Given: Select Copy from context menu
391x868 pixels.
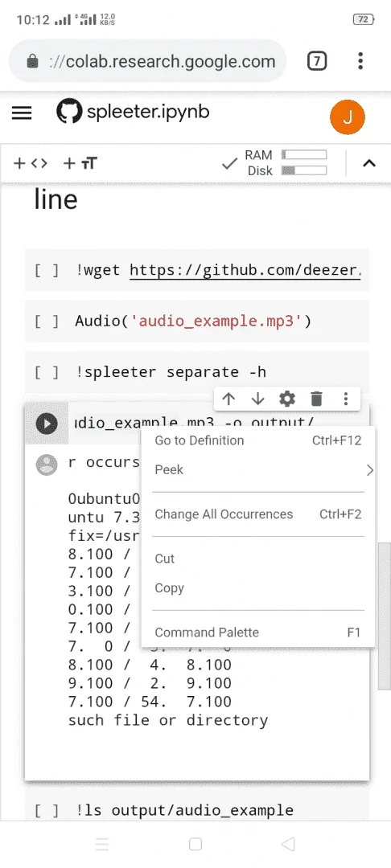Looking at the screenshot, I should tap(258, 588).
